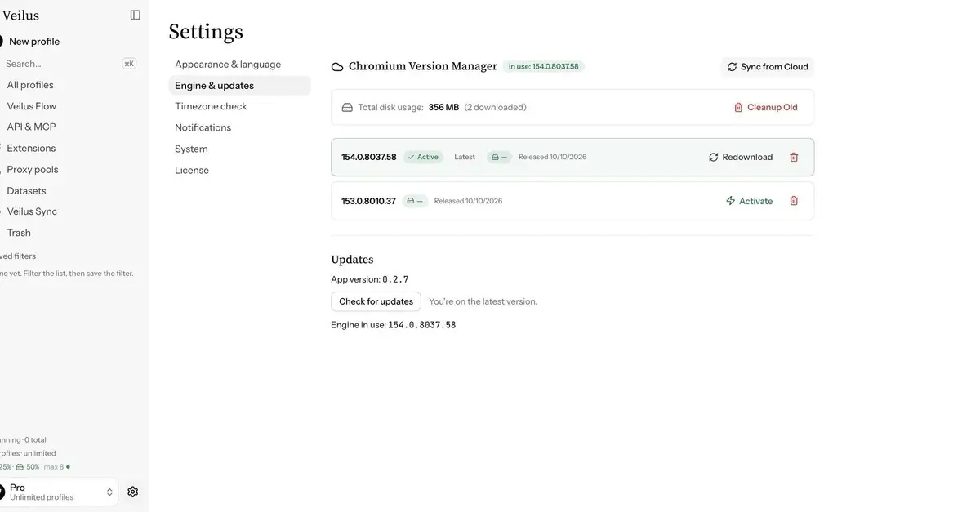980x512 pixels.
Task: Open the System settings tab
Action: [239, 149]
